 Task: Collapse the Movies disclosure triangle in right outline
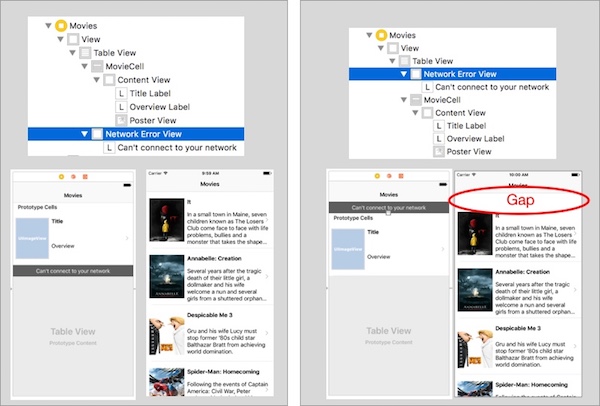click(x=369, y=35)
